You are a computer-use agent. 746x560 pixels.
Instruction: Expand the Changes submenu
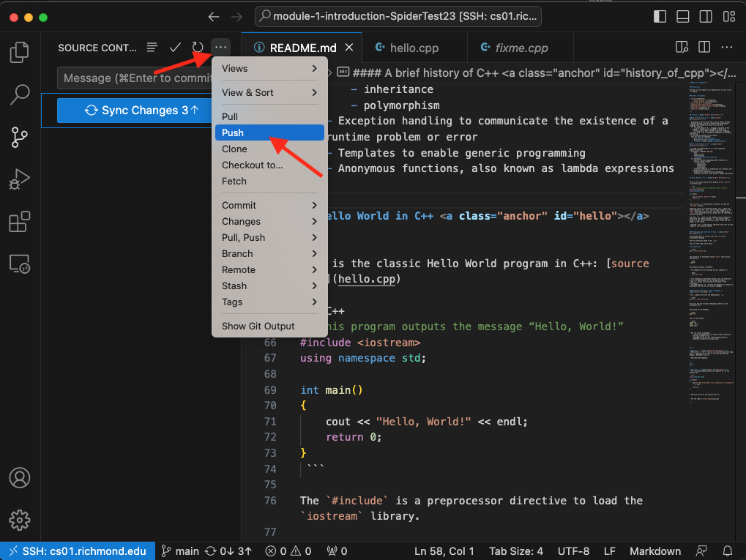pyautogui.click(x=269, y=221)
